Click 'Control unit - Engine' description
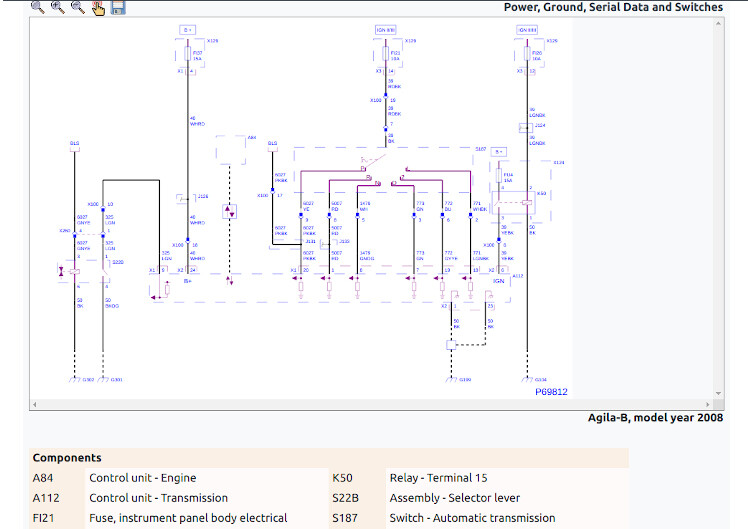 click(x=143, y=478)
